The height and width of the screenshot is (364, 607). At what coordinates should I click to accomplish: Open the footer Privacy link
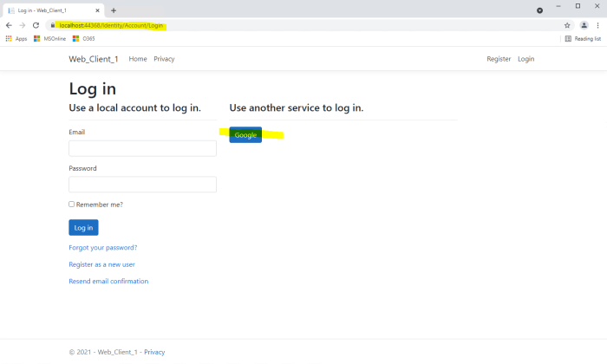154,352
